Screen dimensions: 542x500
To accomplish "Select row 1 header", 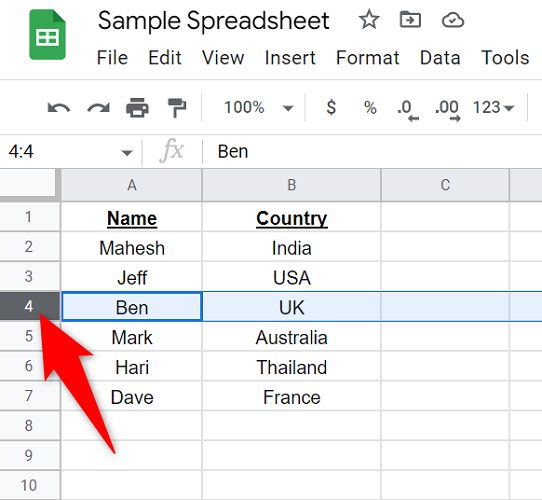I will [30, 217].
